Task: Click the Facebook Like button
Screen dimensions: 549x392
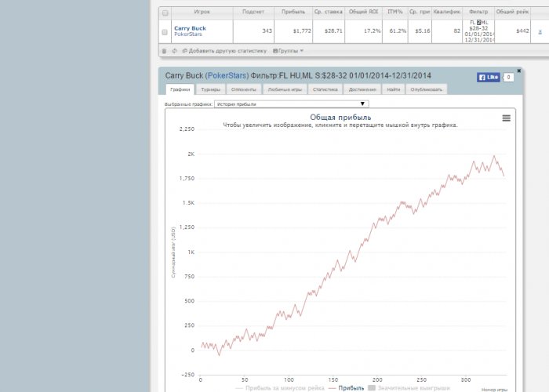Action: [x=488, y=78]
